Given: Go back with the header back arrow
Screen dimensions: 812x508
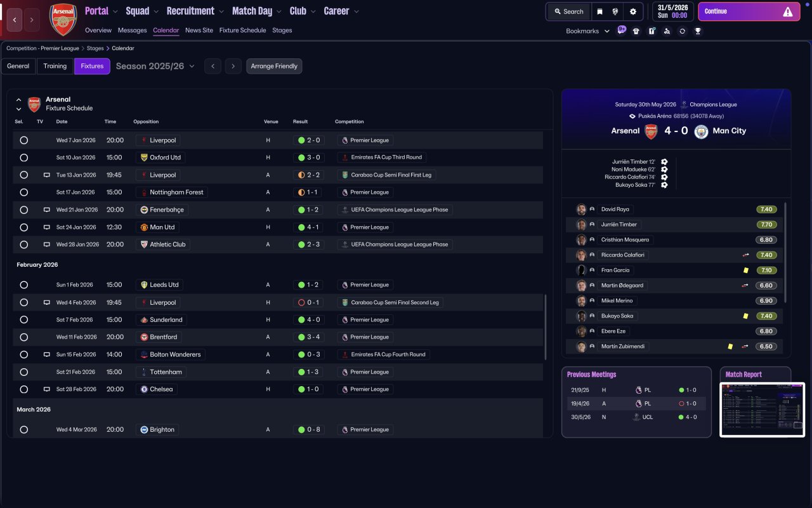Looking at the screenshot, I should [15, 20].
